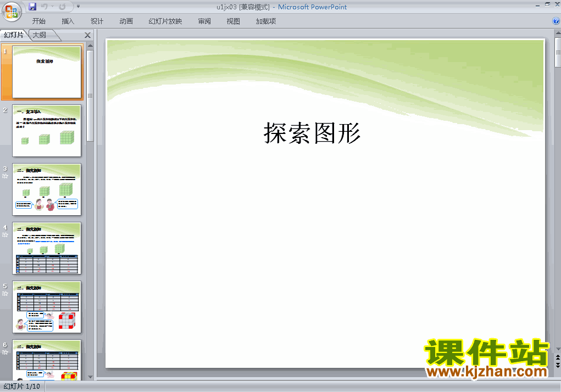Image resolution: width=561 pixels, height=392 pixels.
Task: Switch to the 设计 ribbon tab
Action: tap(97, 21)
